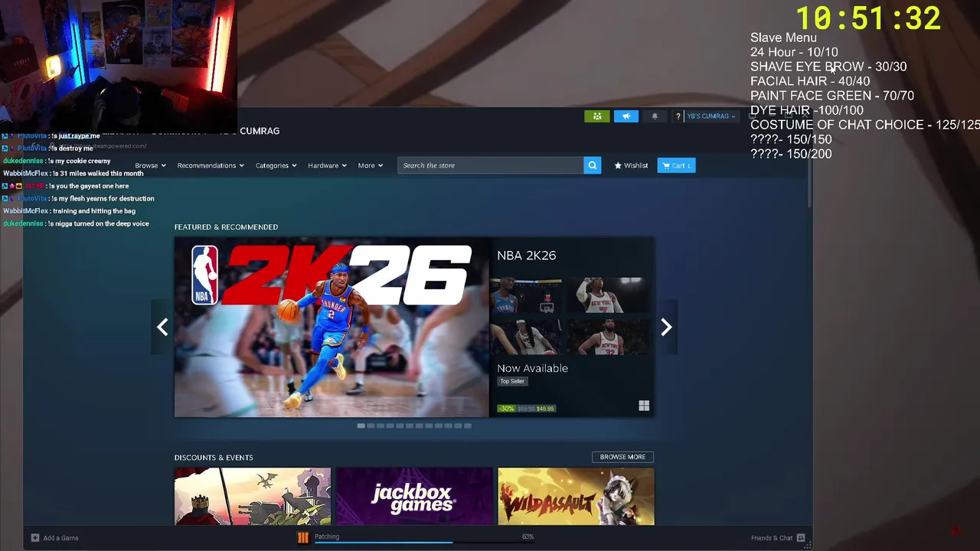Viewport: 980px width, 551px height.
Task: Click the 63% patching percentage
Action: pyautogui.click(x=528, y=536)
